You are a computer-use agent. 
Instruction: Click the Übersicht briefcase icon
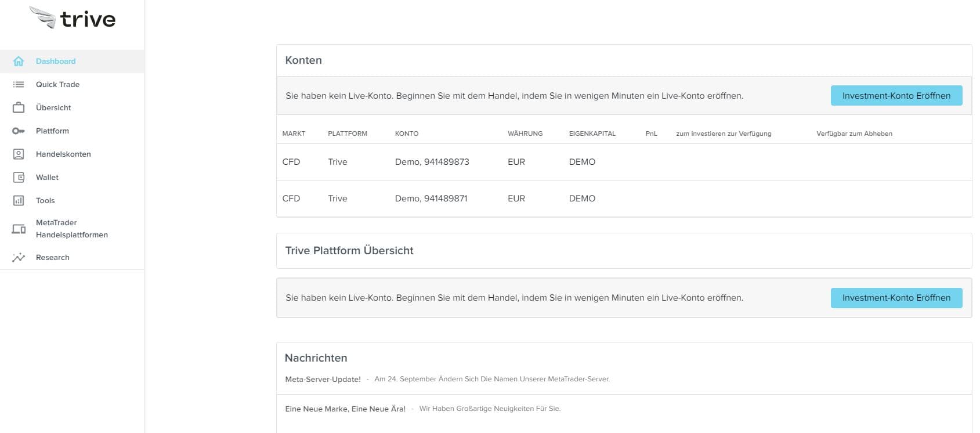(19, 107)
